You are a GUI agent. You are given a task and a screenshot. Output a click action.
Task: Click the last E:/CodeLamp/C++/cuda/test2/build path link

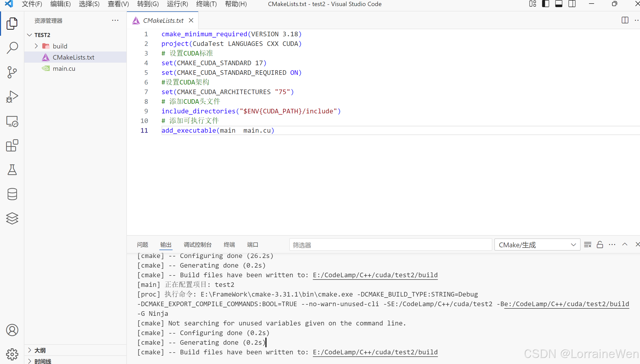[375, 352]
